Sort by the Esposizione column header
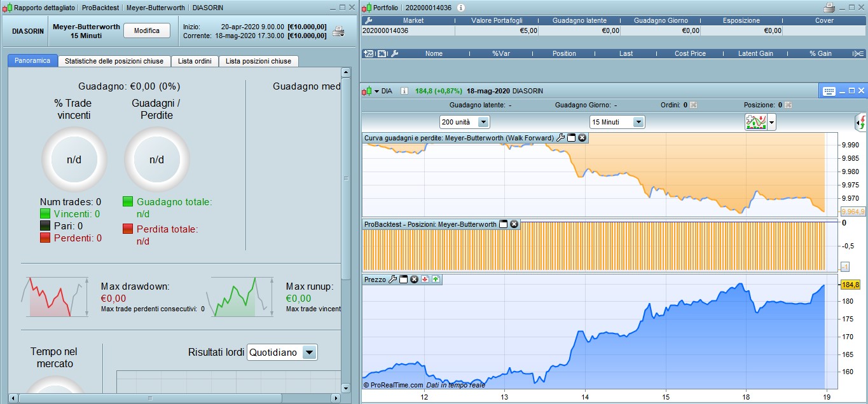 741,20
